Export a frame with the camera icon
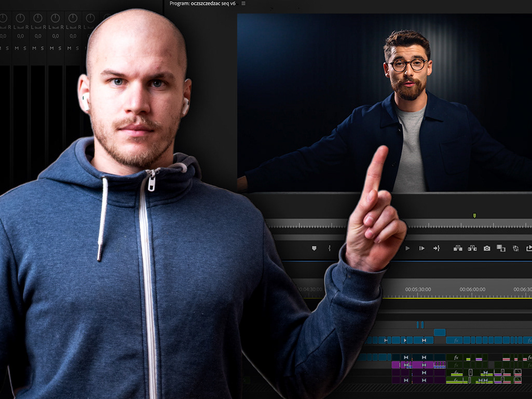 (487, 249)
